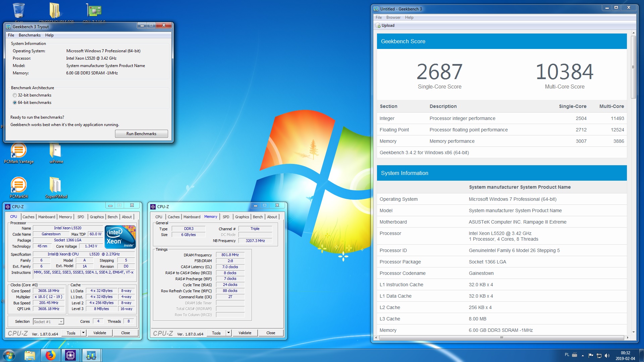Screen dimensions: 644x362
Task: Click the PL language indicator
Action: coord(567,355)
